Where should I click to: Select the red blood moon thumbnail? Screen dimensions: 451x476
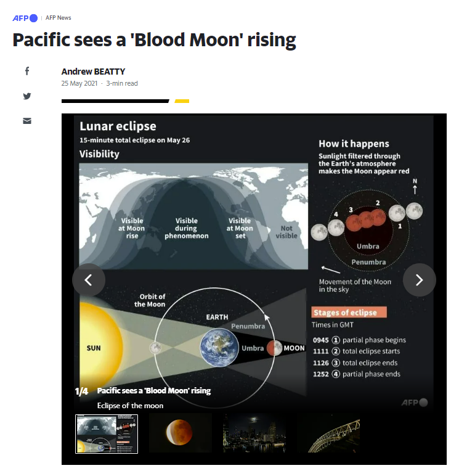pyautogui.click(x=181, y=433)
